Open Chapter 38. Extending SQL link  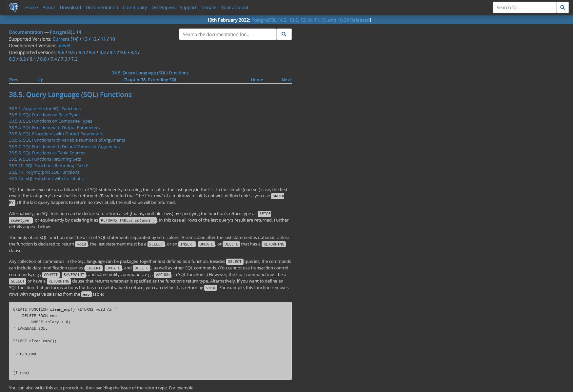click(x=150, y=80)
